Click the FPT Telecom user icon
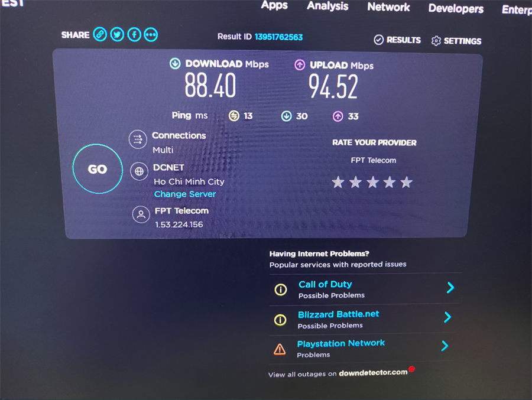This screenshot has height=400, width=532. tap(141, 214)
